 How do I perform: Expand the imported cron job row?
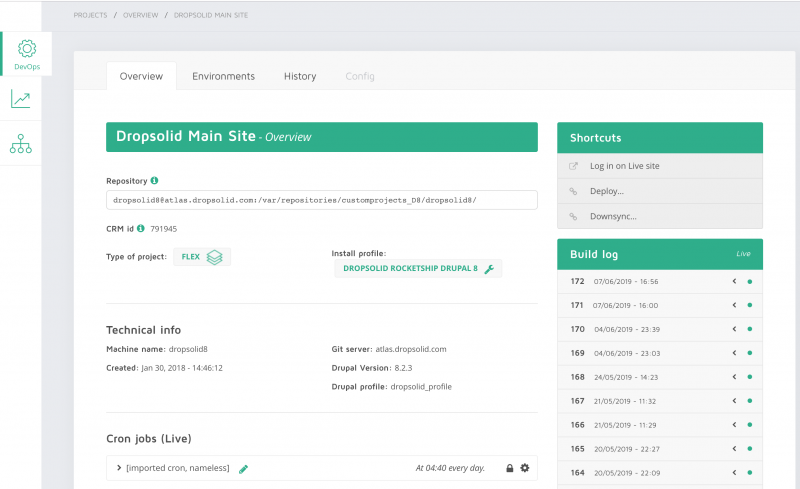coord(119,468)
